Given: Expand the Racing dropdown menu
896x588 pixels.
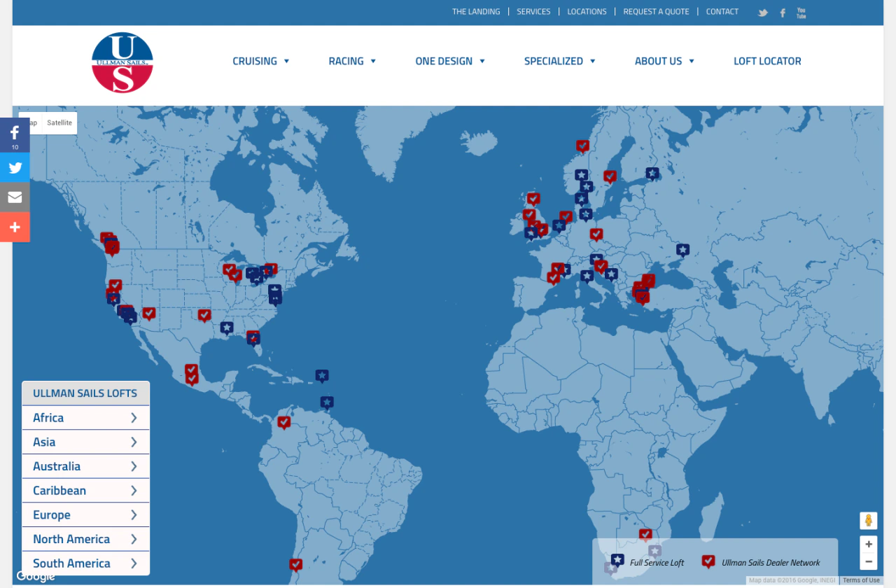Looking at the screenshot, I should [353, 62].
